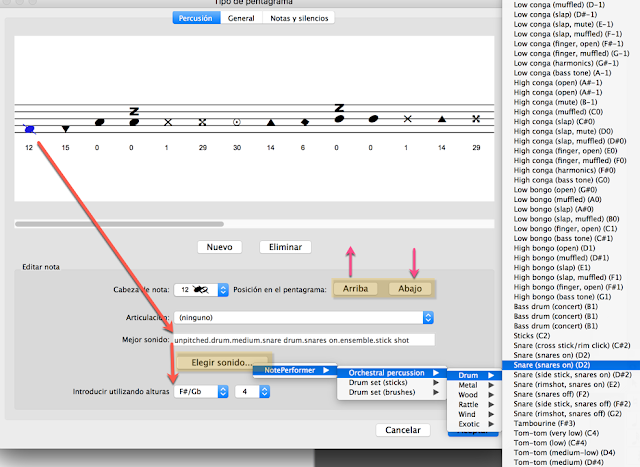Viewport: 640px width, 467px height.
Task: Click the diamond notehead labeled 6
Action: pyautogui.click(x=305, y=122)
